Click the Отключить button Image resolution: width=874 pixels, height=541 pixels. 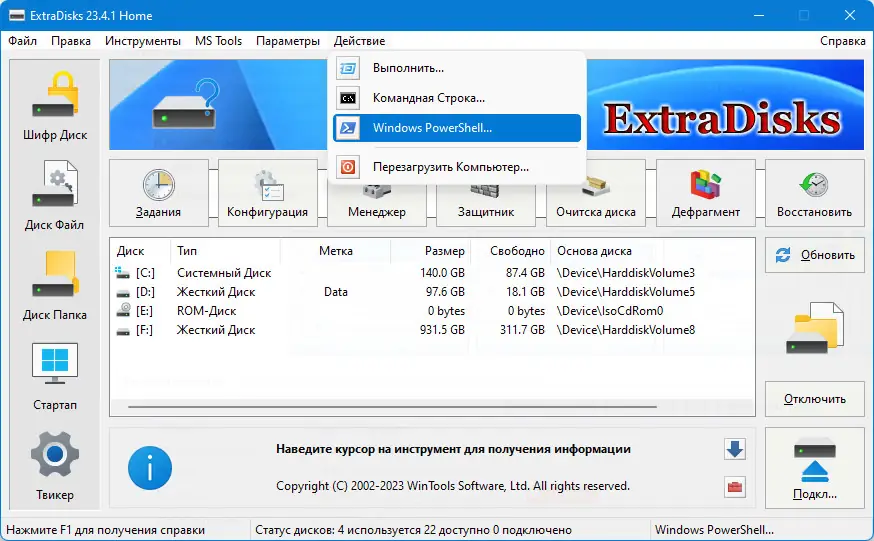(814, 399)
